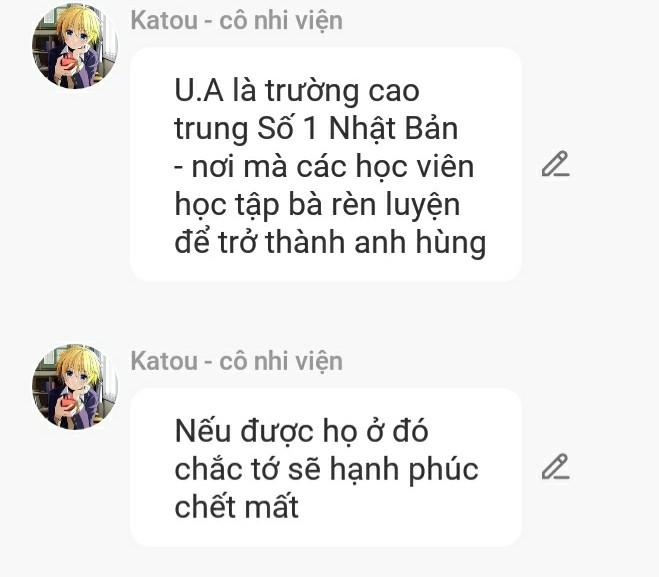The height and width of the screenshot is (577, 659).
Task: Click the words "hạnh phúc" in second message
Action: click(404, 470)
